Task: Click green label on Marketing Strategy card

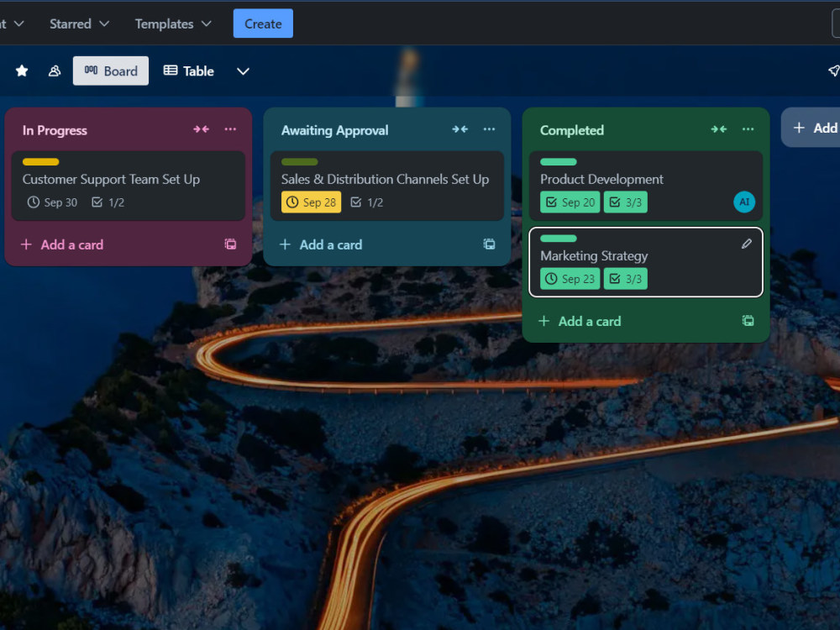Action: coord(559,239)
